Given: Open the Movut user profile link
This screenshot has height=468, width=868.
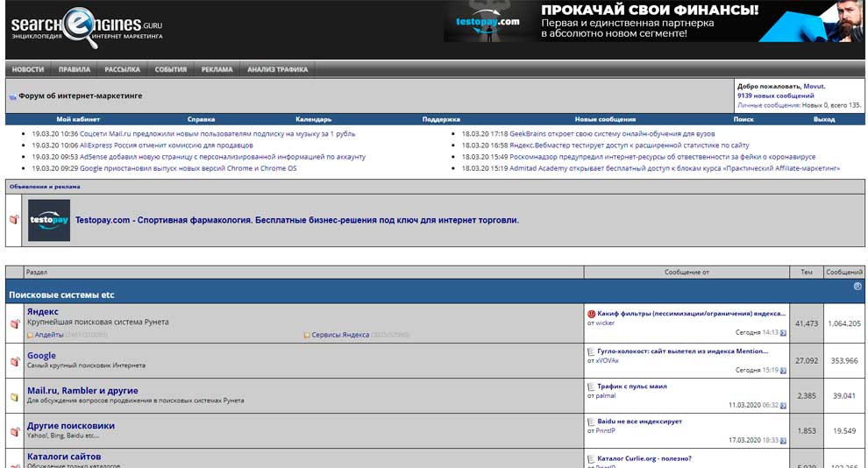Looking at the screenshot, I should (814, 86).
